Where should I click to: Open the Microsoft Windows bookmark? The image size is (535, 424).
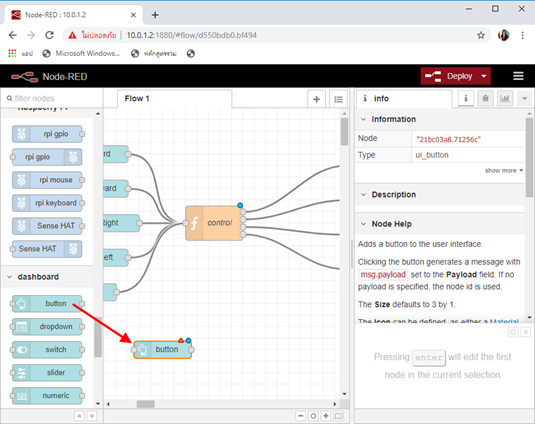(x=81, y=54)
